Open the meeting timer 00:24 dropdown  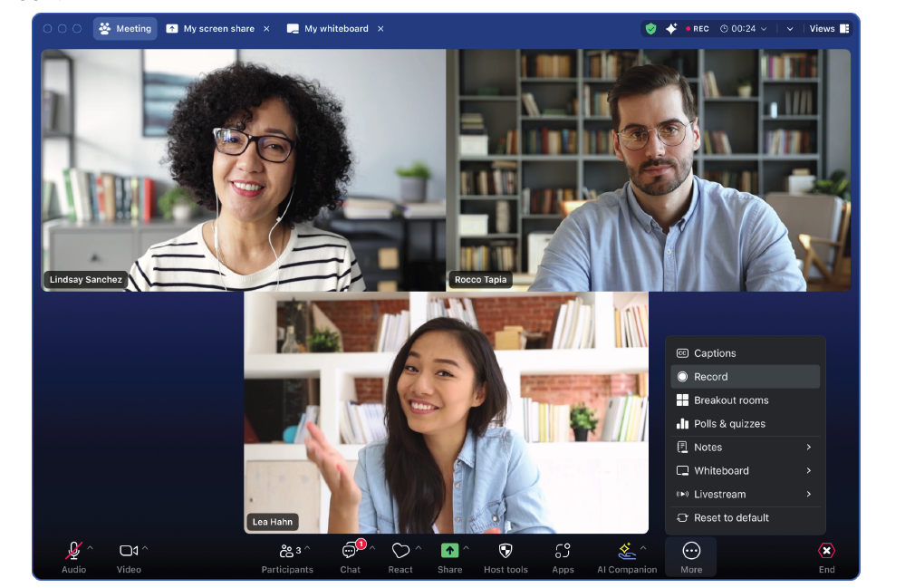tap(744, 29)
